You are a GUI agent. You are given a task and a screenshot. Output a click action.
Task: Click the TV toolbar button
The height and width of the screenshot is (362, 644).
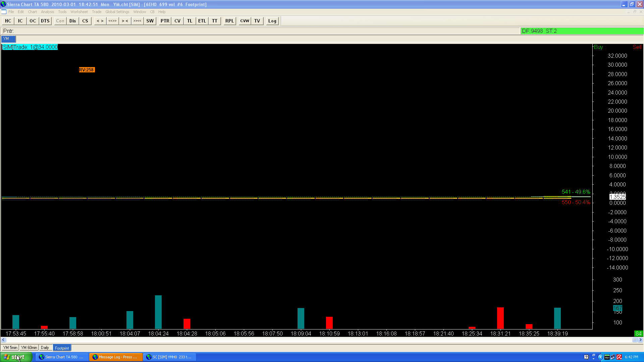pyautogui.click(x=257, y=21)
